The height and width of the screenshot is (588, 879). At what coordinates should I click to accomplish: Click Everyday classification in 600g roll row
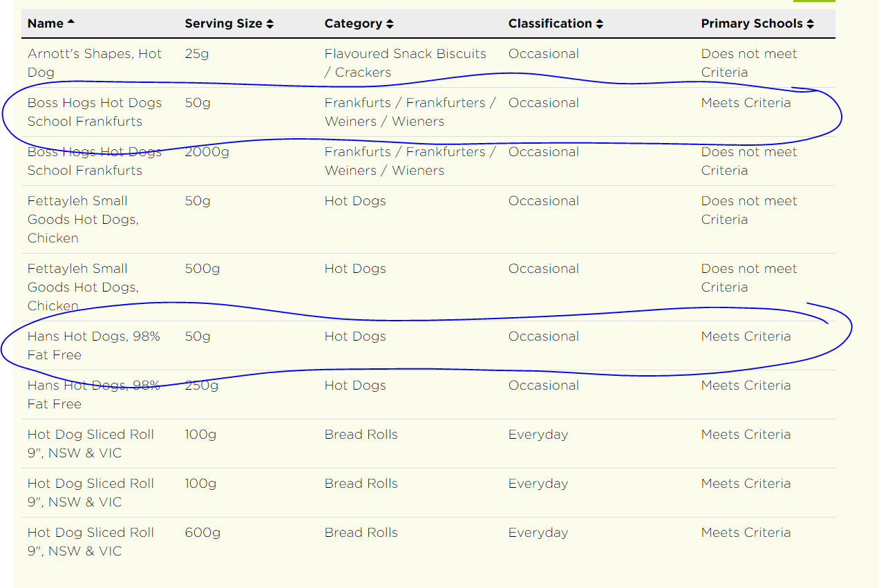coord(538,533)
